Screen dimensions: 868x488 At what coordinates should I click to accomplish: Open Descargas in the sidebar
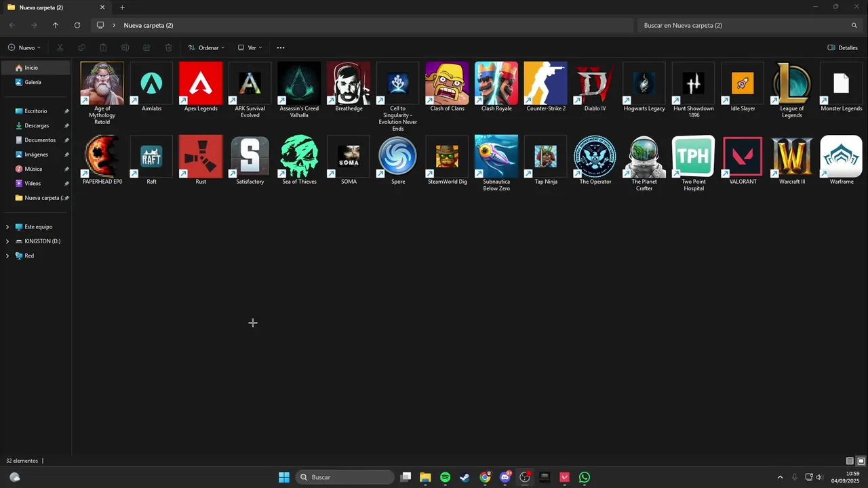point(35,125)
